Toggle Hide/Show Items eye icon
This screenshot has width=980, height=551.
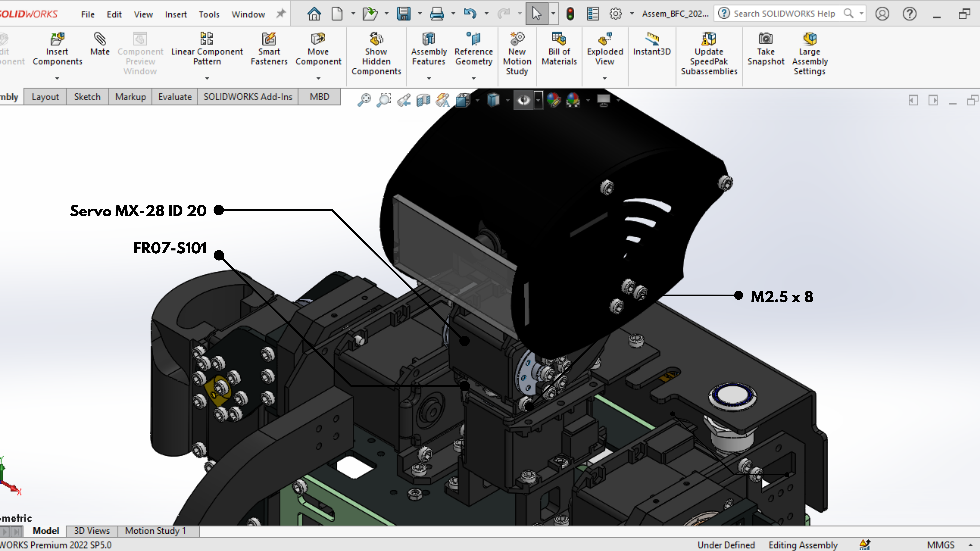[524, 100]
